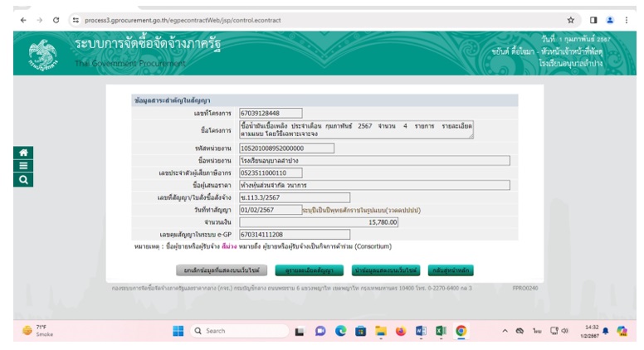Viewport: 644px width, 350px height.
Task: Launch Excel from the taskbar
Action: [441, 331]
